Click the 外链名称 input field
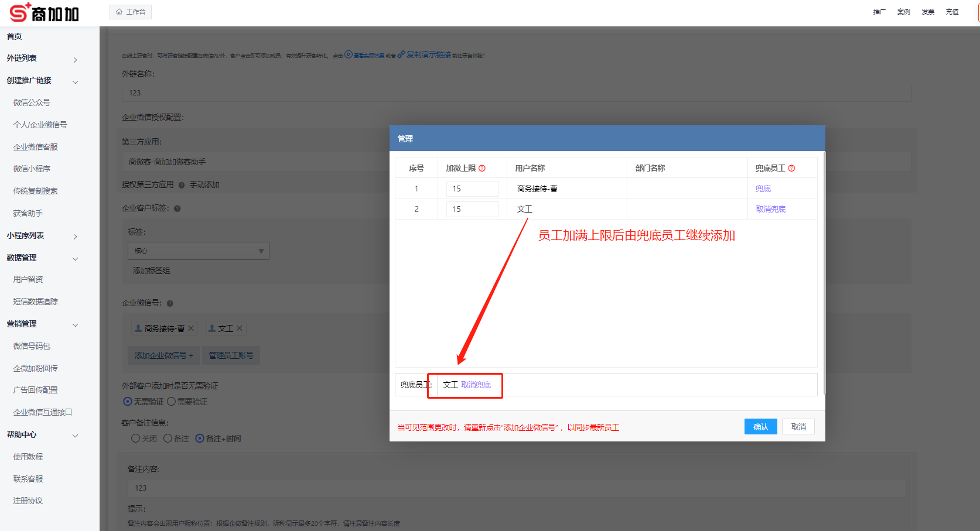The image size is (980, 531). [515, 93]
